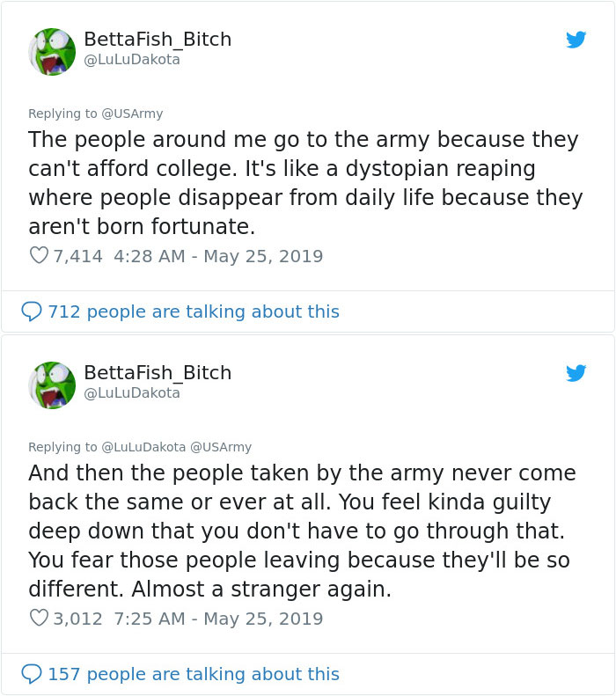Click the 7:25 AM - May 25, 2019 timestamp

click(218, 619)
